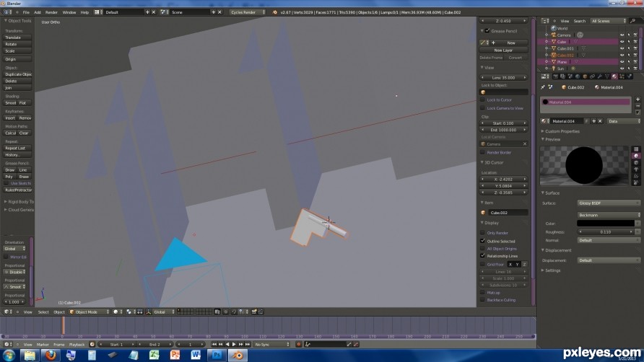Hide the Plane with its eye icon

tap(622, 62)
